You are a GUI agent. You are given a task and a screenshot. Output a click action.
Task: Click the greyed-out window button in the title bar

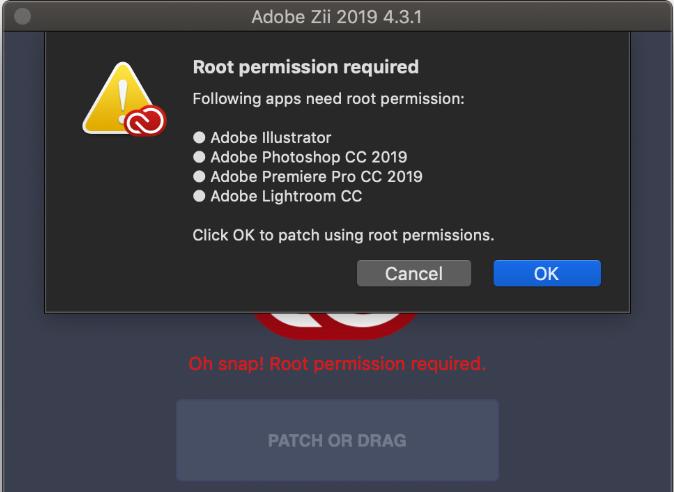point(22,17)
